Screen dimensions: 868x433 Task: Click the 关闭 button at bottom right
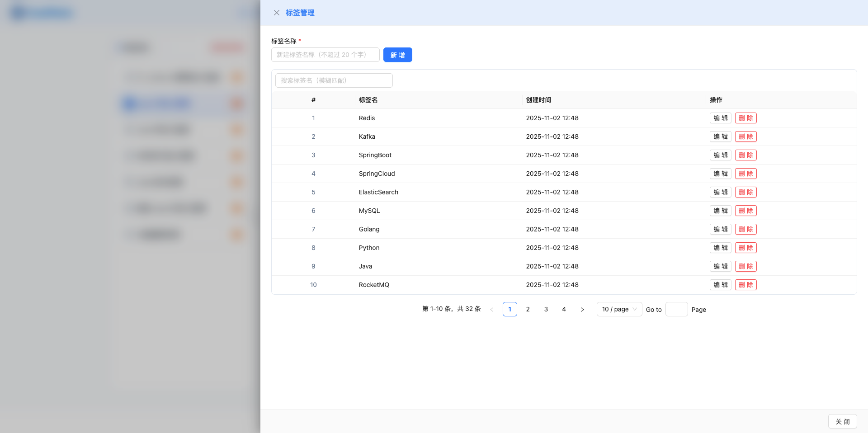(842, 421)
